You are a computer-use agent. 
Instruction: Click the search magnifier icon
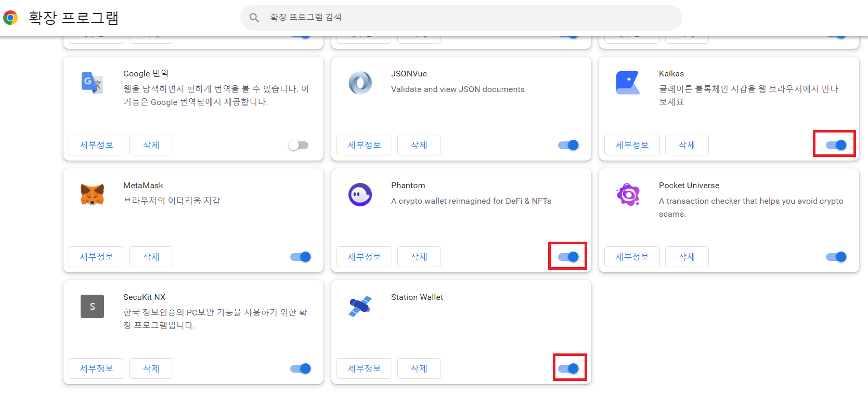(254, 18)
